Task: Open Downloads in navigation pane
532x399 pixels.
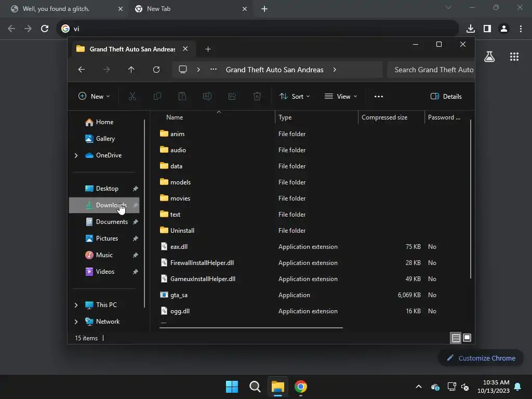Action: coord(104,205)
